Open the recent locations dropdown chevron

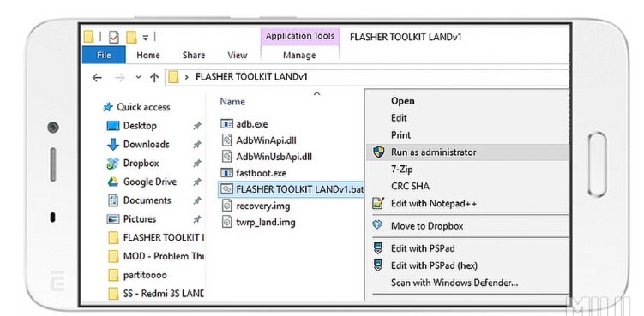pyautogui.click(x=138, y=77)
